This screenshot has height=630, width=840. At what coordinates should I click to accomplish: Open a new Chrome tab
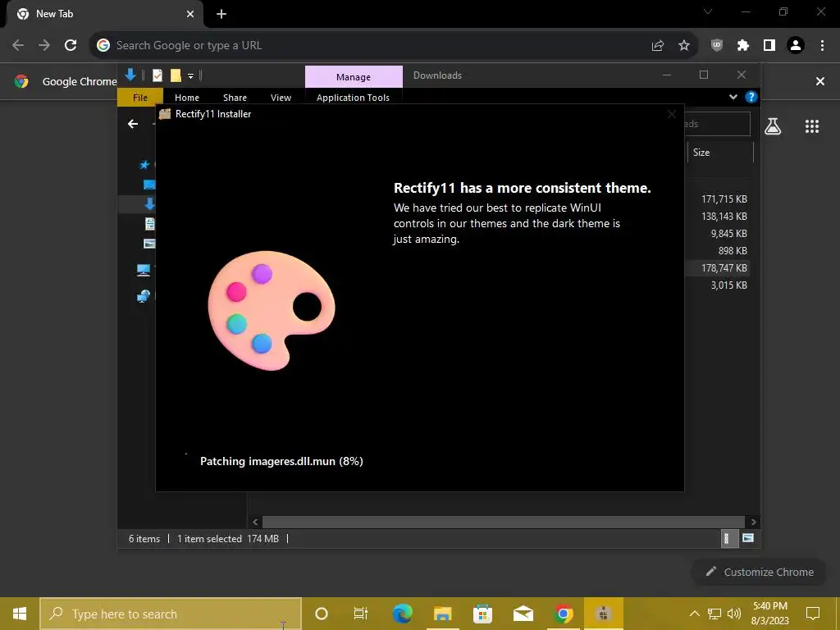point(221,14)
